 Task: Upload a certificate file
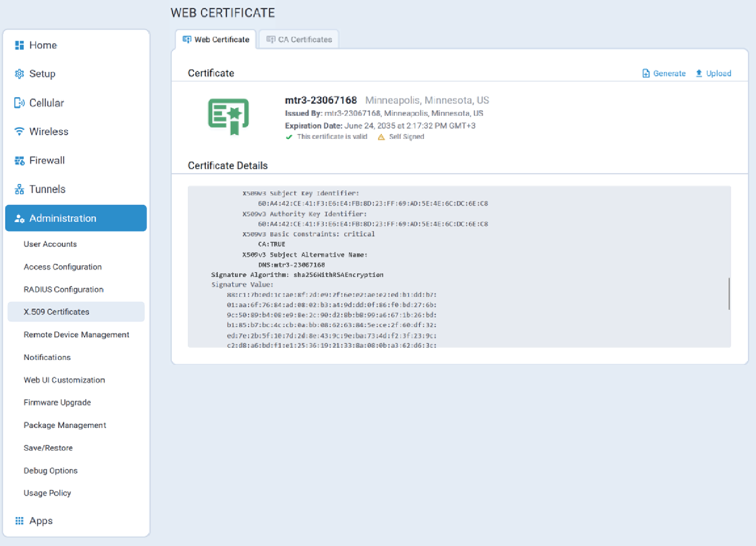tap(713, 73)
